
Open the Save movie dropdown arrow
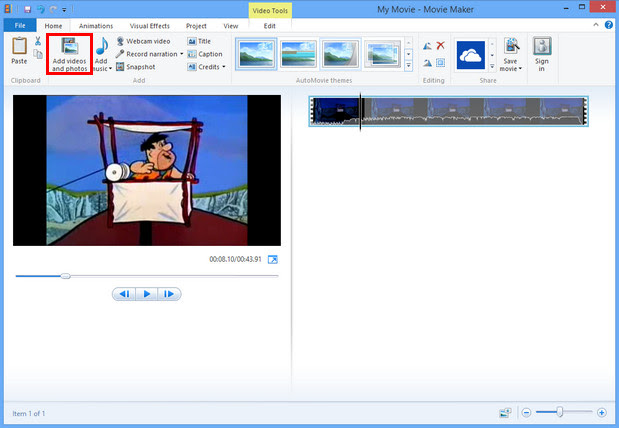(520, 68)
